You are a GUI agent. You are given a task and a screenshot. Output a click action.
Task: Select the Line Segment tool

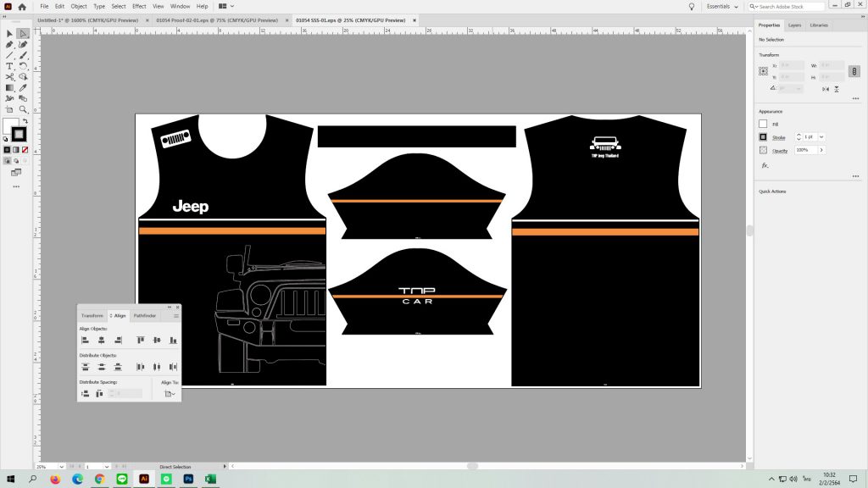(9, 55)
